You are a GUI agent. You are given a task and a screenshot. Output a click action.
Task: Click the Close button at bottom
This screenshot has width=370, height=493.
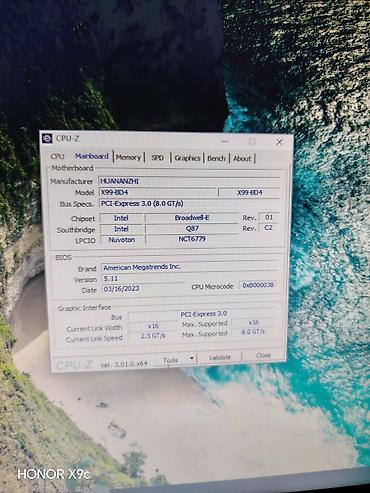[263, 355]
